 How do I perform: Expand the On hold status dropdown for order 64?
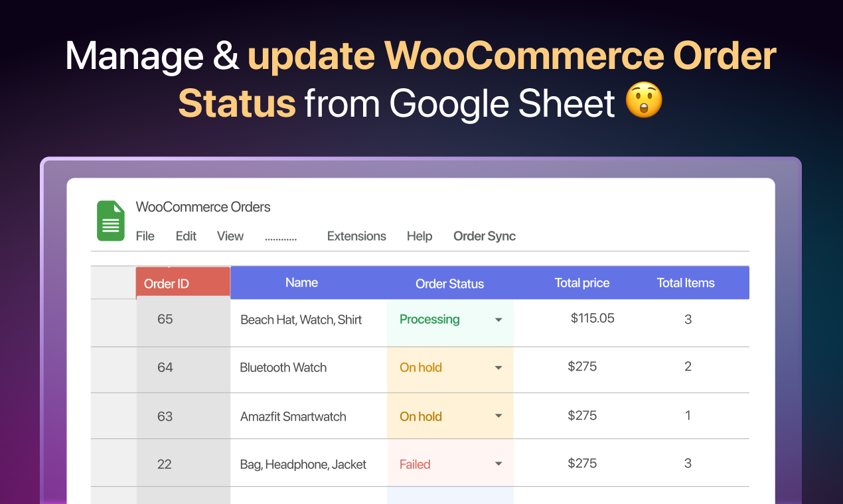click(x=498, y=367)
